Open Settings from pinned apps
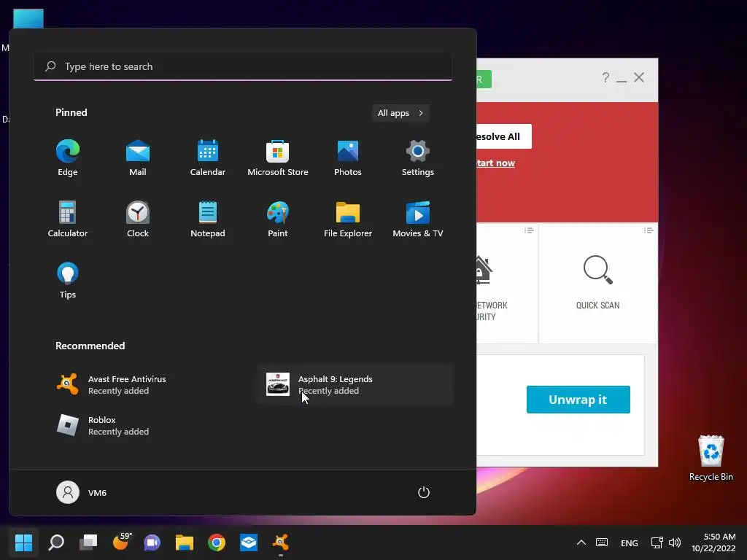 [x=418, y=158]
